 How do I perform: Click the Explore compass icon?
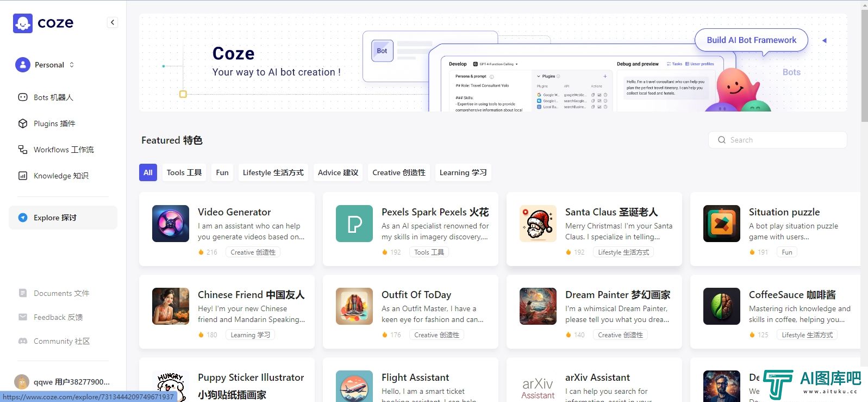click(x=23, y=218)
